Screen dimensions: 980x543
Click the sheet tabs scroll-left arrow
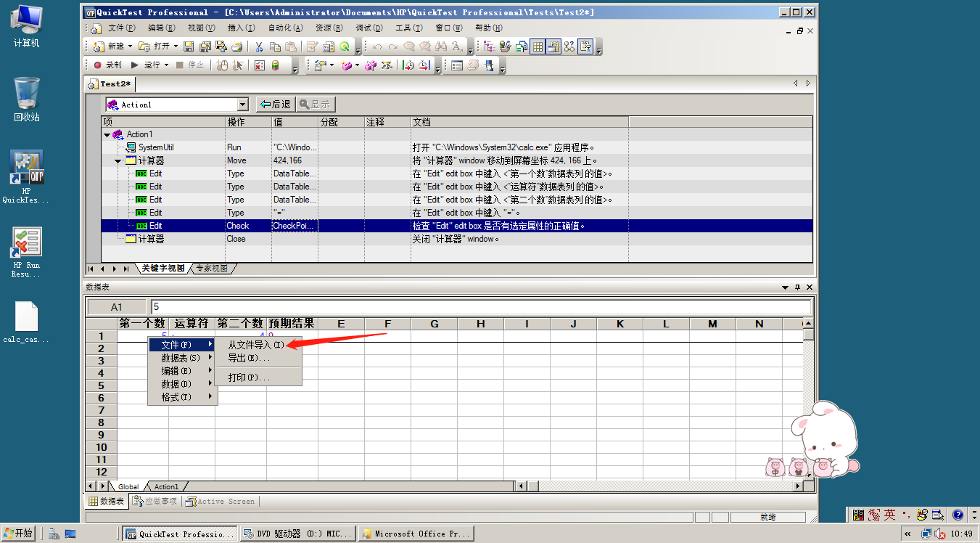91,486
